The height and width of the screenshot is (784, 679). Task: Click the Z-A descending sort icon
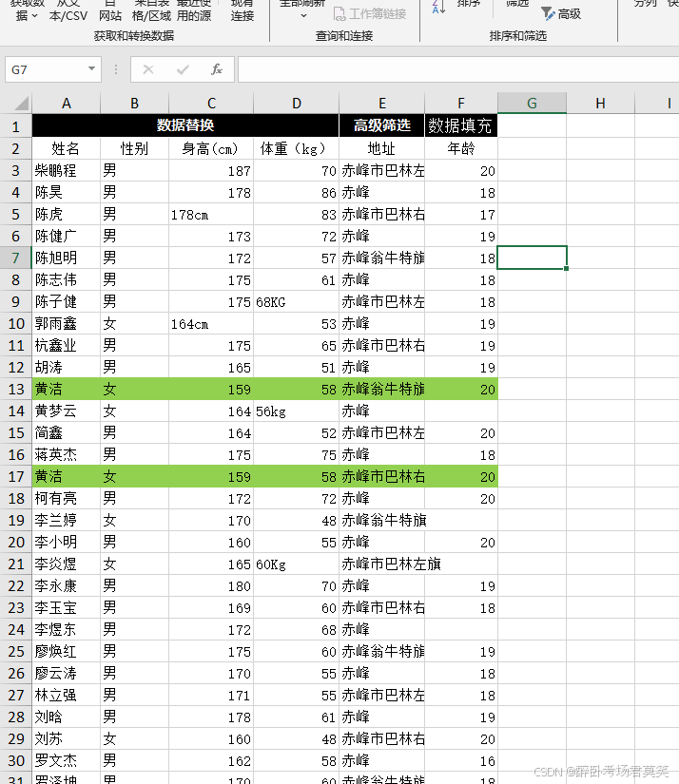coord(438,7)
